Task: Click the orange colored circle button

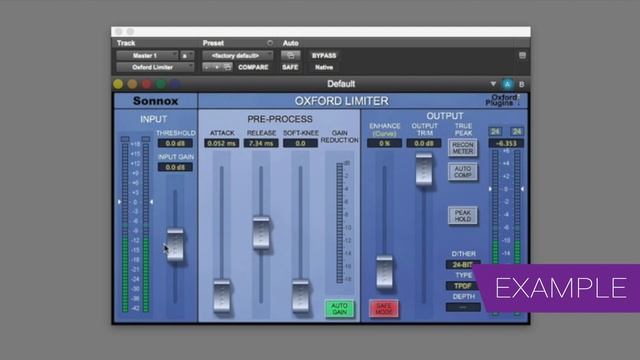Action: [132, 84]
